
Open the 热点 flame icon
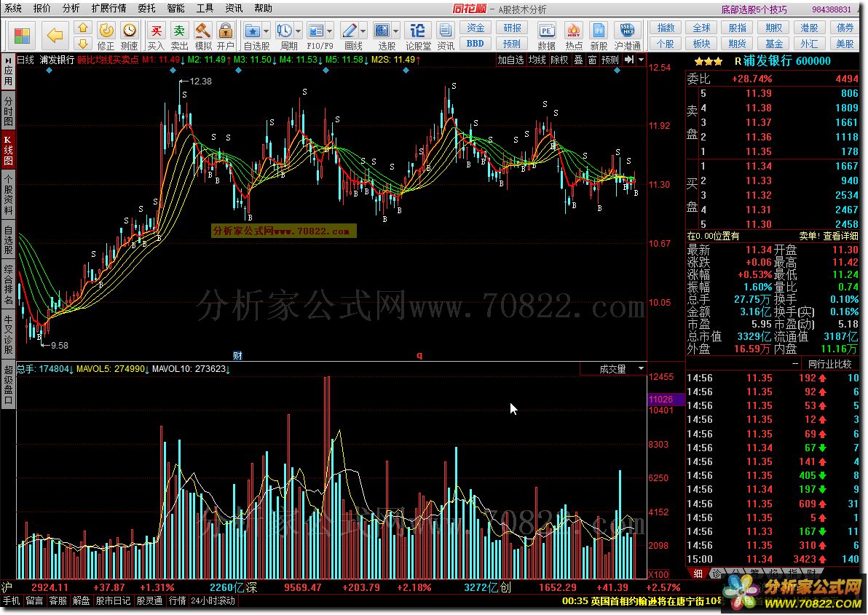click(574, 36)
